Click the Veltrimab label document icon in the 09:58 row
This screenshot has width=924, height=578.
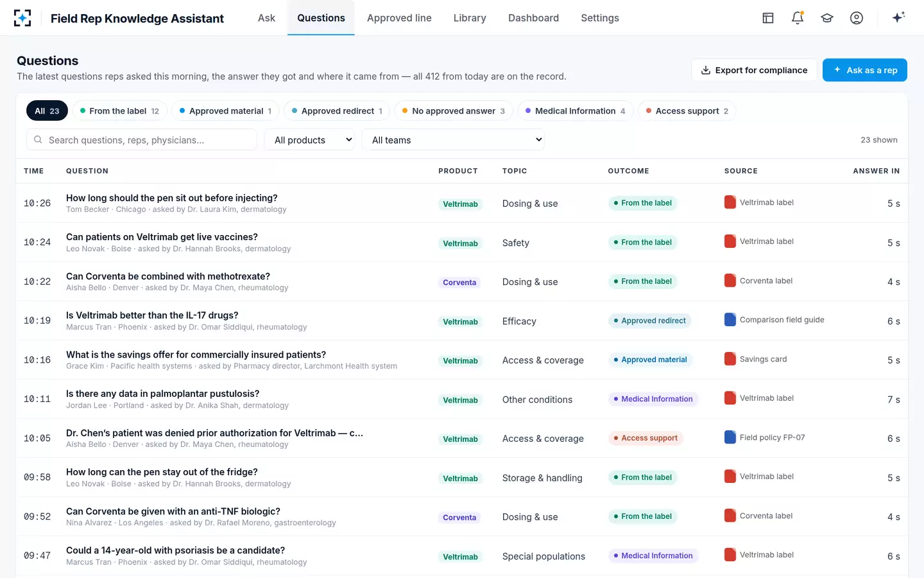click(730, 477)
